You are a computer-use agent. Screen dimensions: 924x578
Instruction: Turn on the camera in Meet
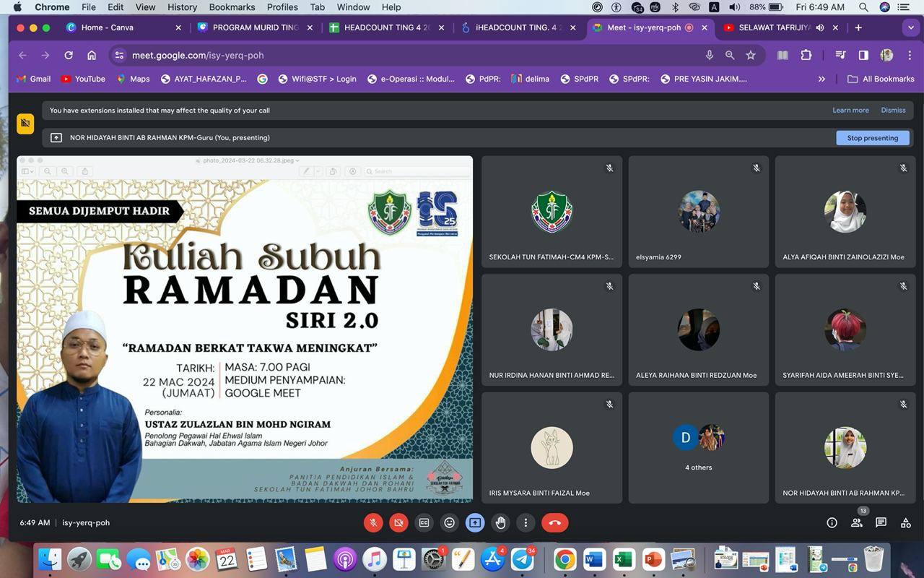tap(398, 522)
